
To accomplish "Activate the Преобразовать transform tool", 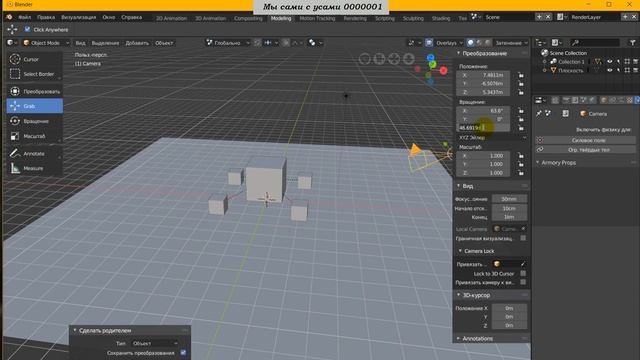I will tap(34, 91).
